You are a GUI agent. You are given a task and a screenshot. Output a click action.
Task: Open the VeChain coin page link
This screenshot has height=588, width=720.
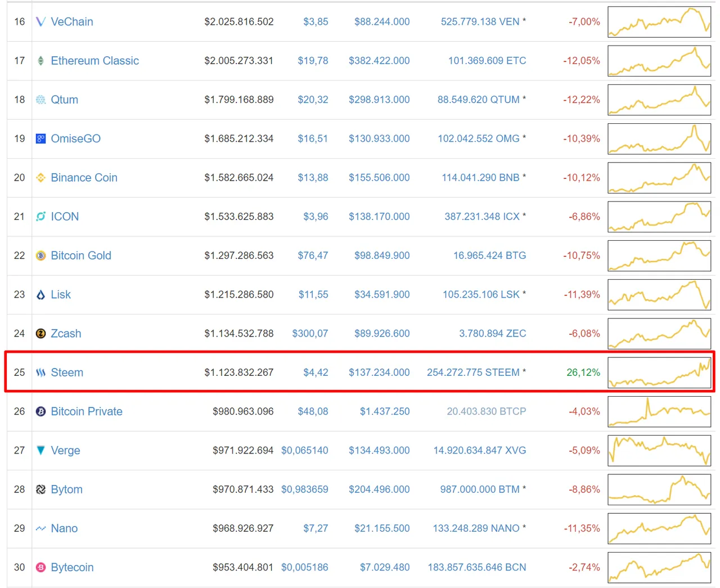coord(72,22)
